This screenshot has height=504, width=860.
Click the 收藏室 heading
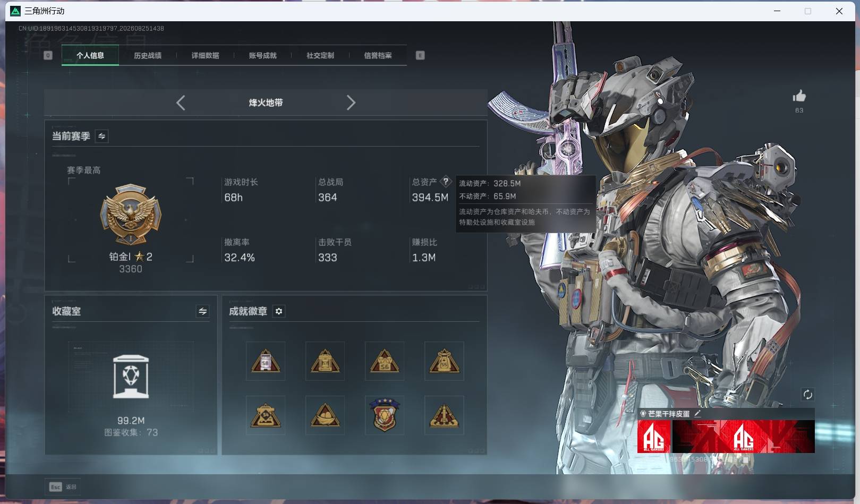coord(66,311)
